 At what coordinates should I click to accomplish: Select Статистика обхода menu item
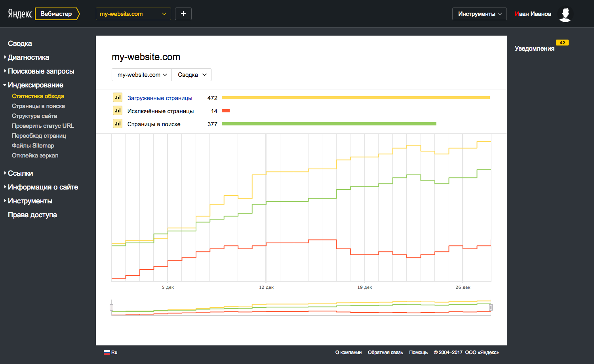[x=38, y=96]
